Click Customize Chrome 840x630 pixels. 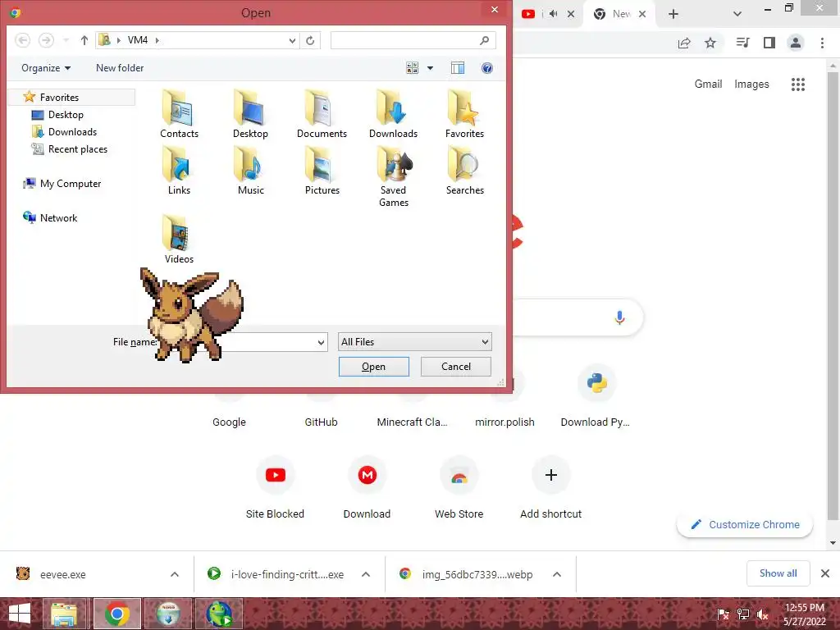(x=745, y=524)
